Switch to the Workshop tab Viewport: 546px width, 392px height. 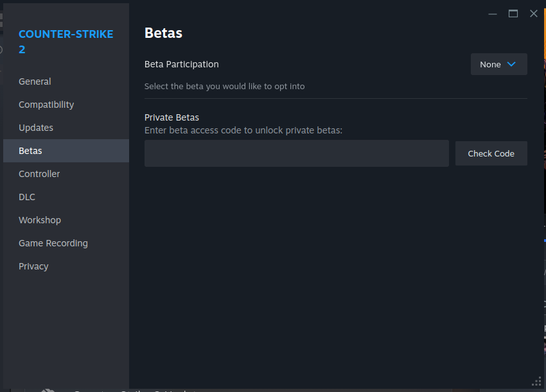(40, 220)
